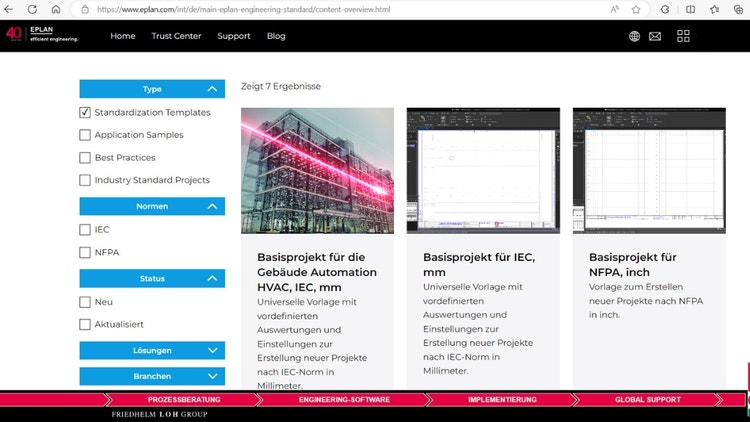This screenshot has width=750, height=422.
Task: Open the Support menu item
Action: click(x=233, y=36)
